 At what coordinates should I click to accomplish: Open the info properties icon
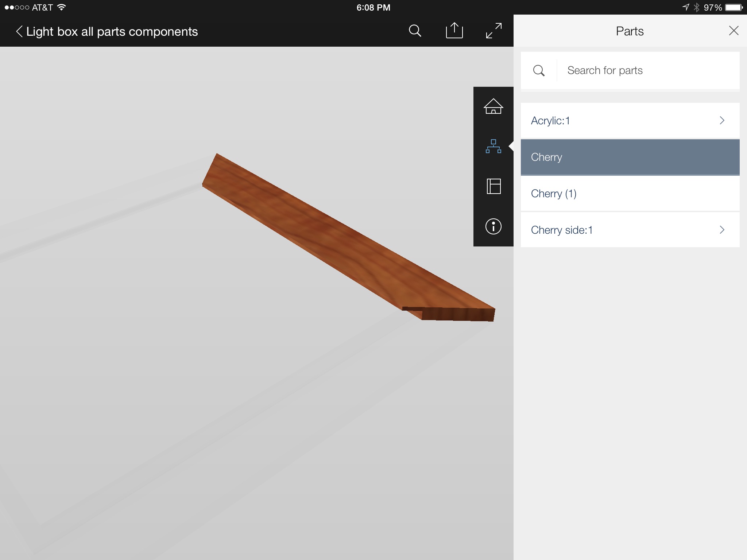click(493, 226)
